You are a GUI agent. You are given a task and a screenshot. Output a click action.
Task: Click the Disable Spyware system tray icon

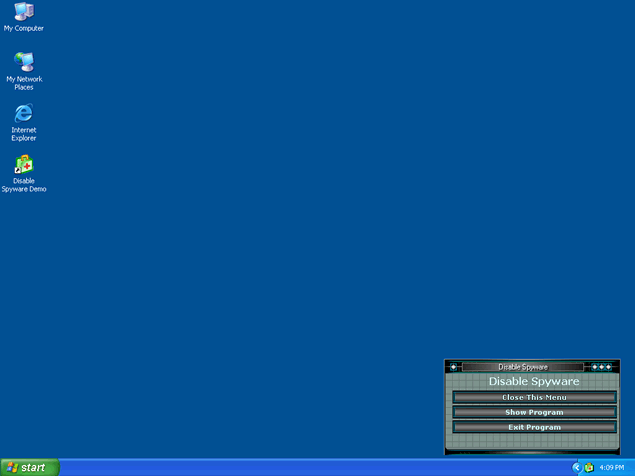pyautogui.click(x=589, y=467)
